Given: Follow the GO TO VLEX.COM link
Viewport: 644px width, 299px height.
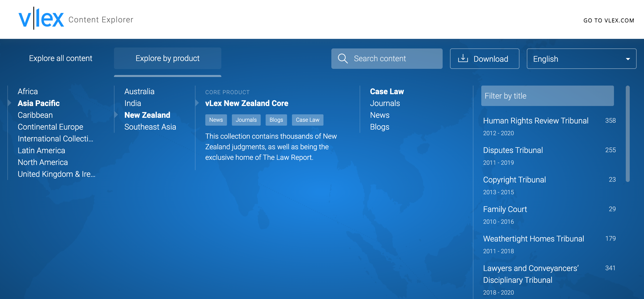Looking at the screenshot, I should (609, 20).
